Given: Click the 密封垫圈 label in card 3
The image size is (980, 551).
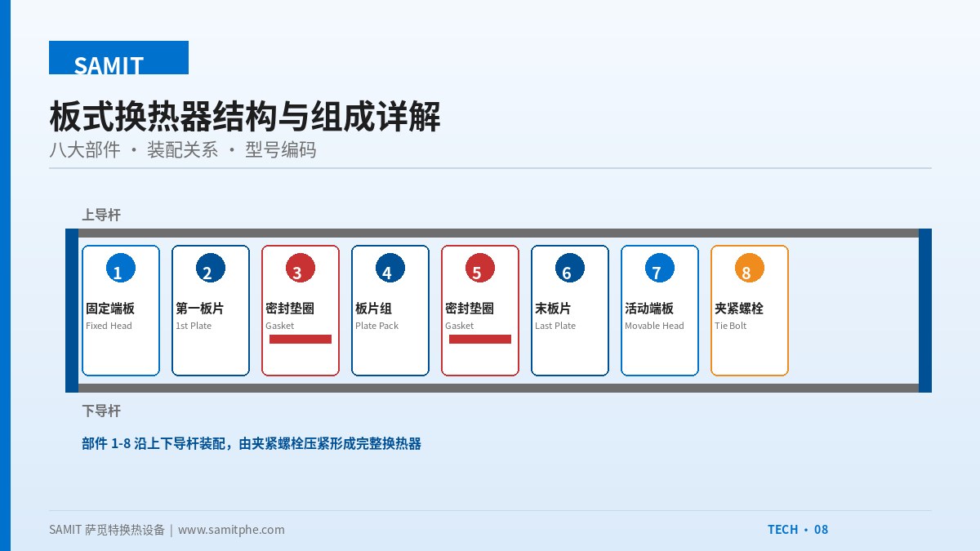Looking at the screenshot, I should pos(290,309).
